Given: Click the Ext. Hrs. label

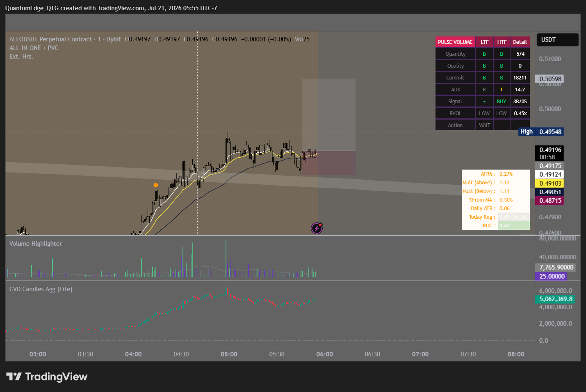Looking at the screenshot, I should click(21, 57).
